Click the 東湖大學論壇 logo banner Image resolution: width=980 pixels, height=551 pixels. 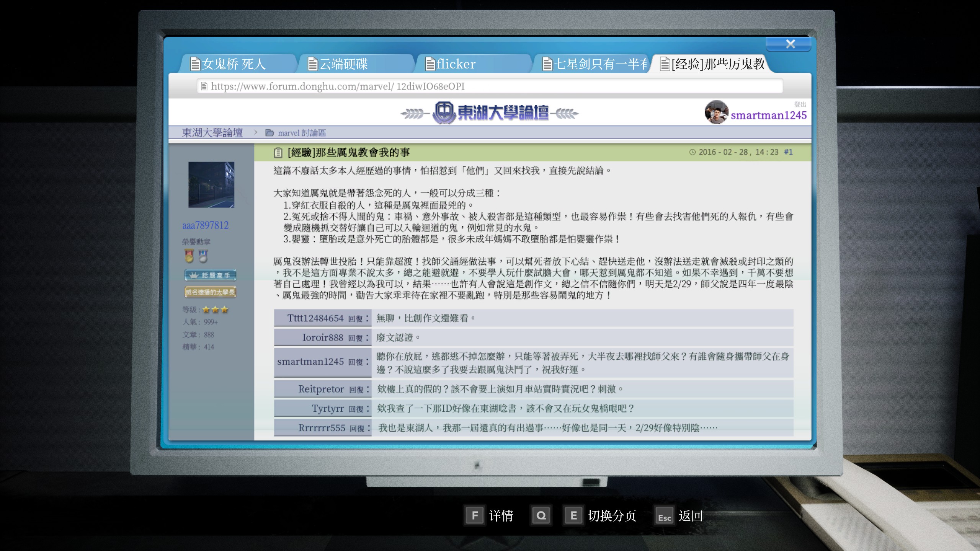tap(490, 113)
